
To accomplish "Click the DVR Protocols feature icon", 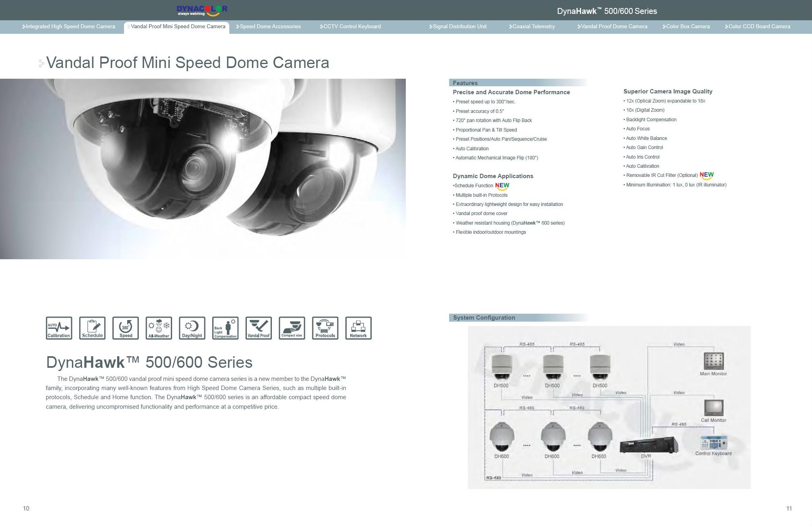I will [x=325, y=328].
